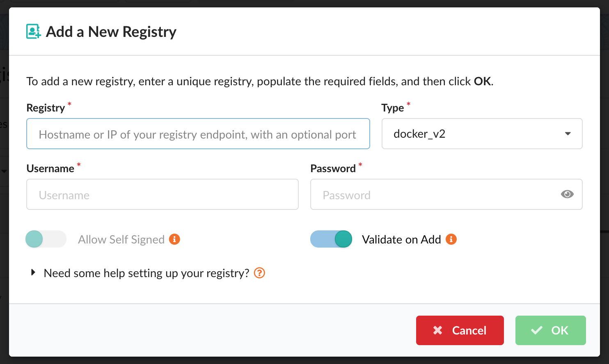Screen dimensions: 609x364
Task: Click "Need some help setting up your registry?" text
Action: point(146,273)
